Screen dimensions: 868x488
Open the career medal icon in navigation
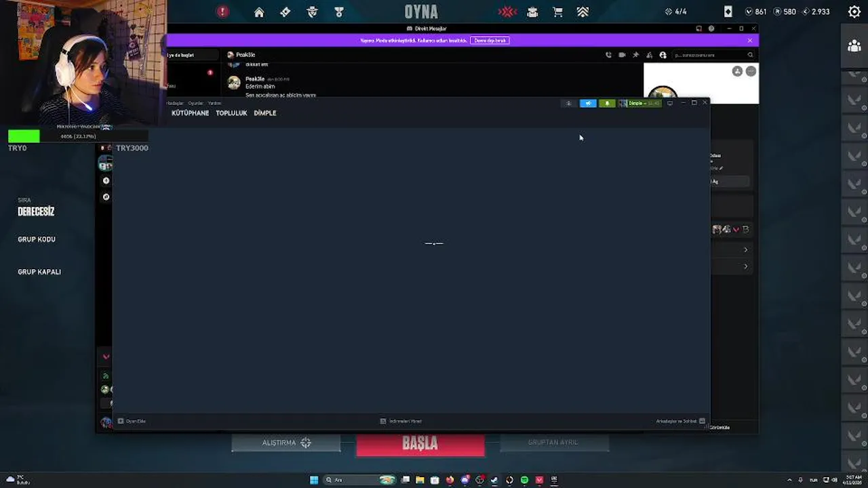(339, 12)
